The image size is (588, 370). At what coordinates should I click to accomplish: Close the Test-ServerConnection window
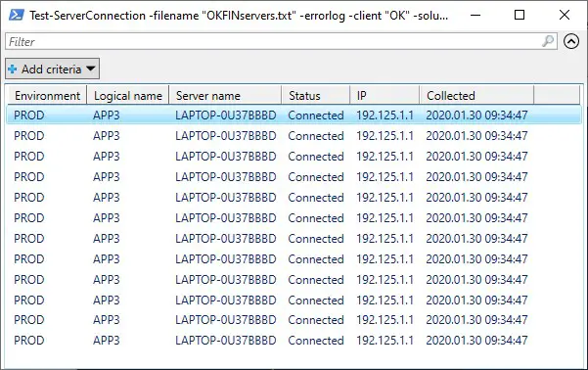click(x=564, y=15)
